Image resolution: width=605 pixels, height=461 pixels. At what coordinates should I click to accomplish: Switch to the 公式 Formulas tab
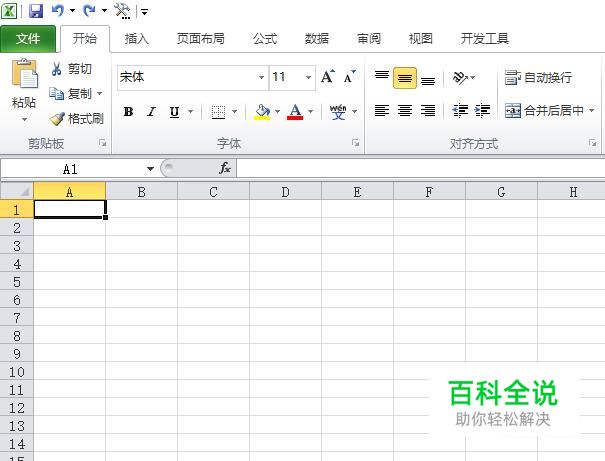(x=265, y=39)
